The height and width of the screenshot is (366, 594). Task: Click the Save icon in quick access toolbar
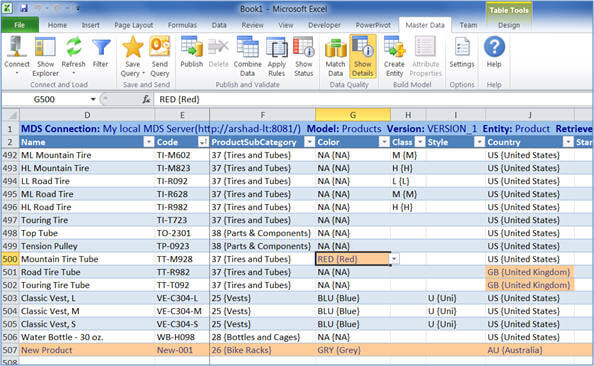click(x=23, y=8)
